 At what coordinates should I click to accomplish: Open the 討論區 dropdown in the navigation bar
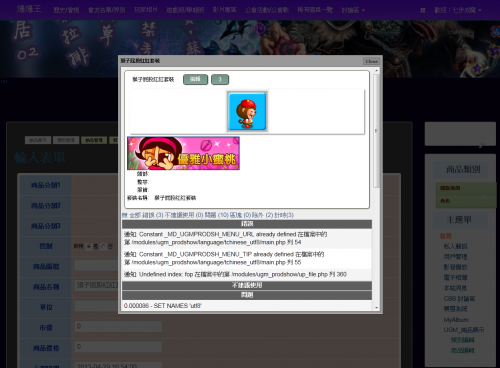(x=353, y=10)
